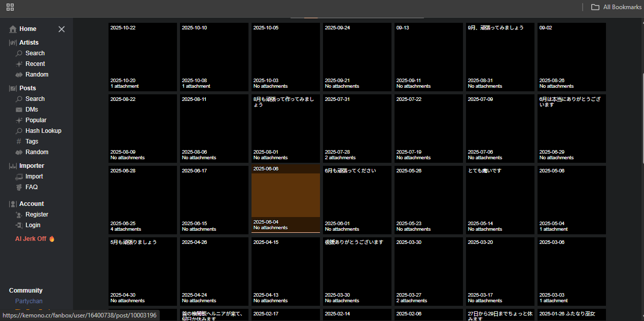Open the All Bookmarks folder
Image resolution: width=644 pixels, height=321 pixels.
point(616,7)
